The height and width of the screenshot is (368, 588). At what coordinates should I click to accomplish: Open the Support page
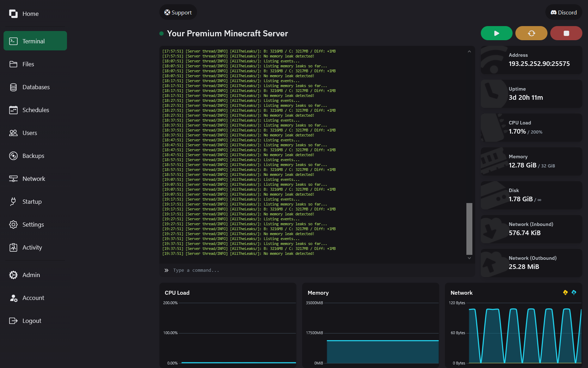tap(178, 12)
